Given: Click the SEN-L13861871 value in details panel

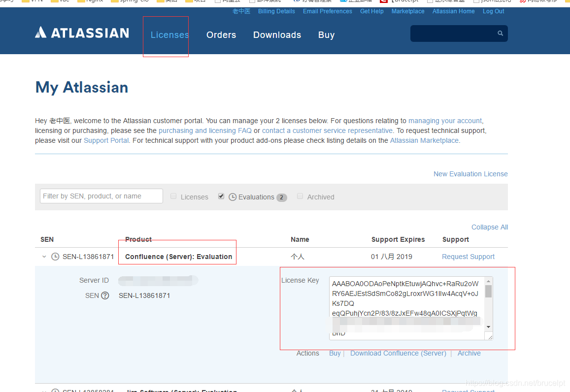Looking at the screenshot, I should 144,295.
